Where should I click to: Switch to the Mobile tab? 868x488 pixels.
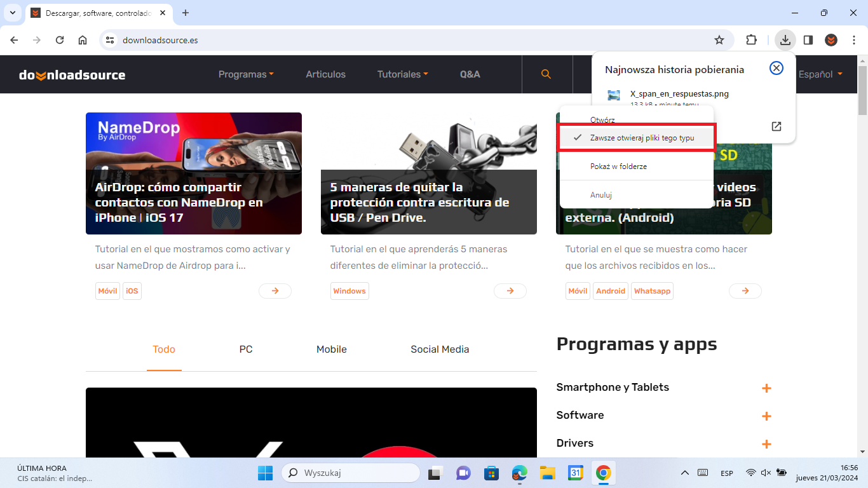pos(332,349)
